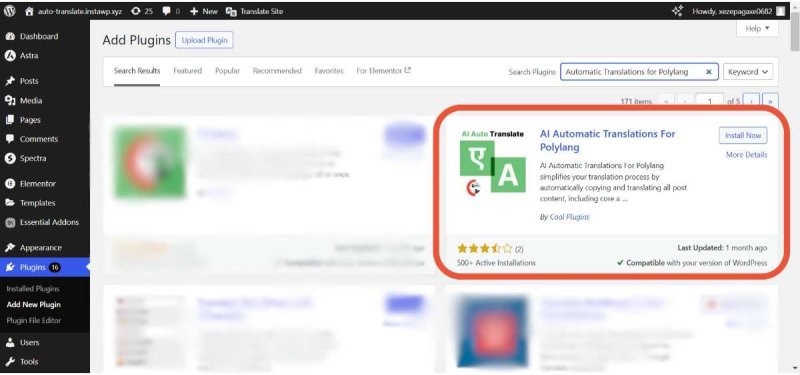Open the For Elementor tab link

pyautogui.click(x=384, y=71)
